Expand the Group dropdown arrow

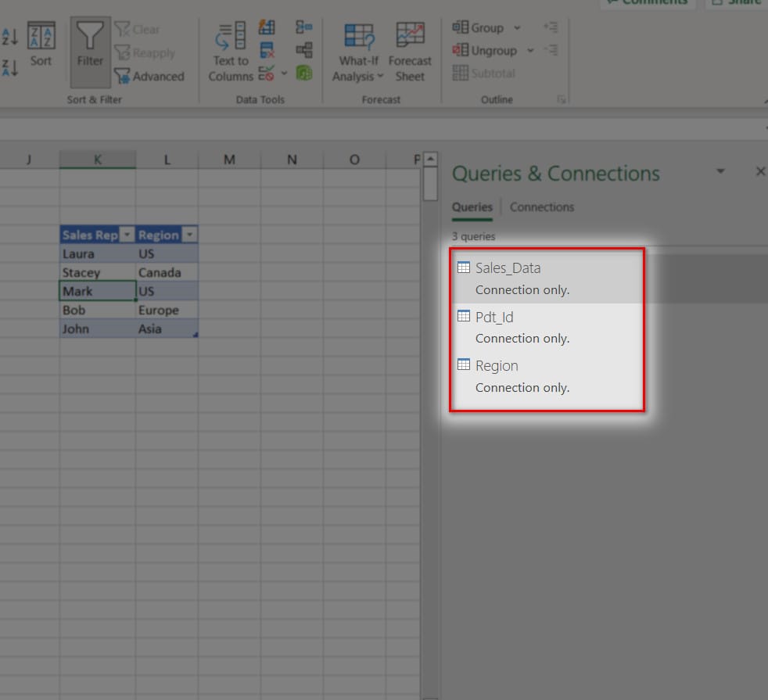(517, 28)
